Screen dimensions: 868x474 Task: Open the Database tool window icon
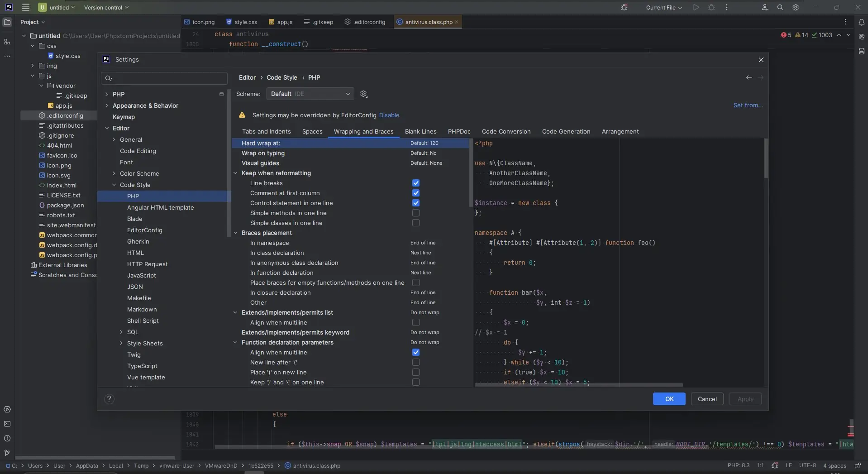point(861,52)
